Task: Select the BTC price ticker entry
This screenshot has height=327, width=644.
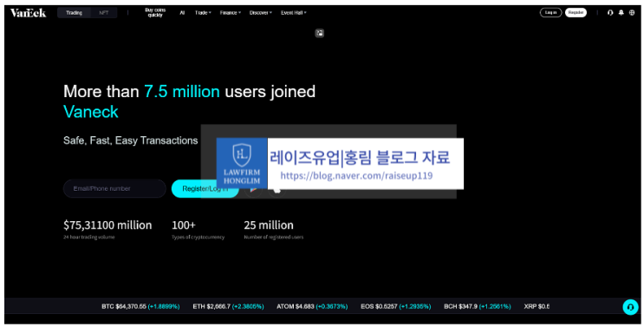Action: tap(140, 306)
